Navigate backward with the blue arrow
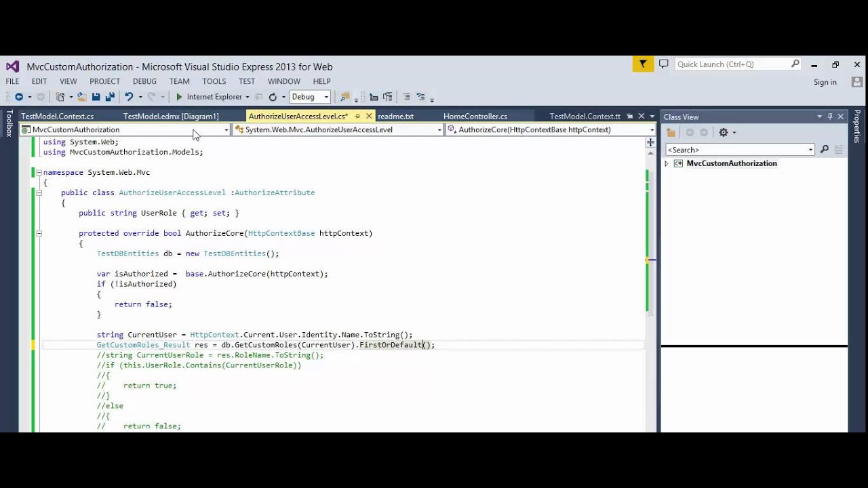The height and width of the screenshot is (488, 868). 19,97
